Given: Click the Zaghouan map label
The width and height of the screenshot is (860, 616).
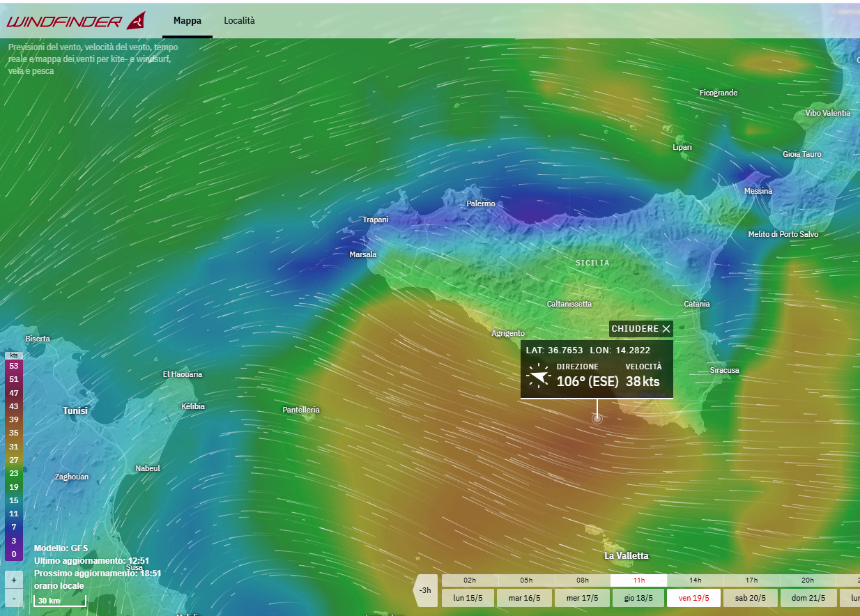Looking at the screenshot, I should [x=72, y=477].
